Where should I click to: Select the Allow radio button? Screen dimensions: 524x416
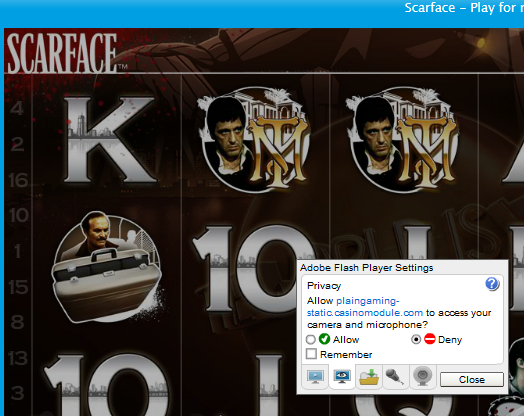pyautogui.click(x=310, y=339)
